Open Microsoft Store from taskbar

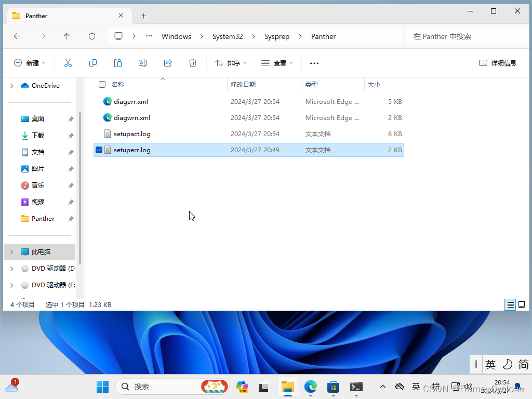tap(333, 387)
